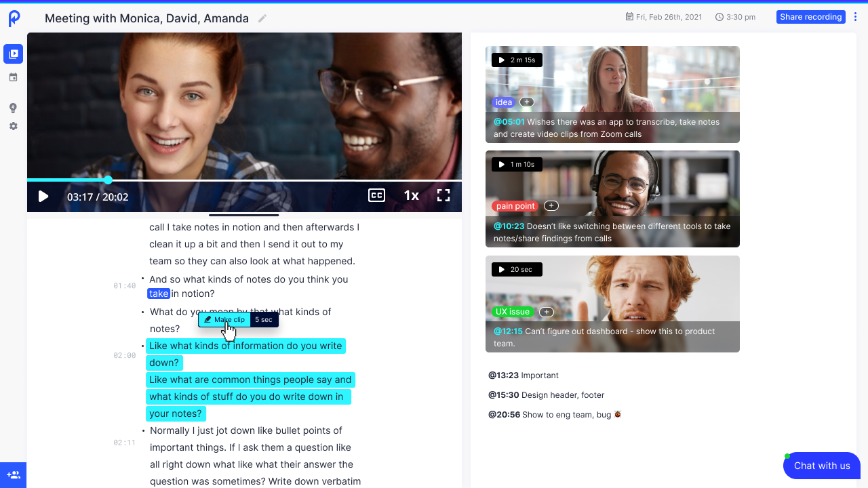Open the Chat with us widget

822,466
